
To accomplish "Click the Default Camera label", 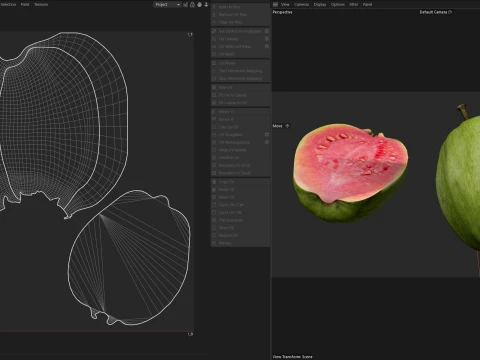I will 433,12.
